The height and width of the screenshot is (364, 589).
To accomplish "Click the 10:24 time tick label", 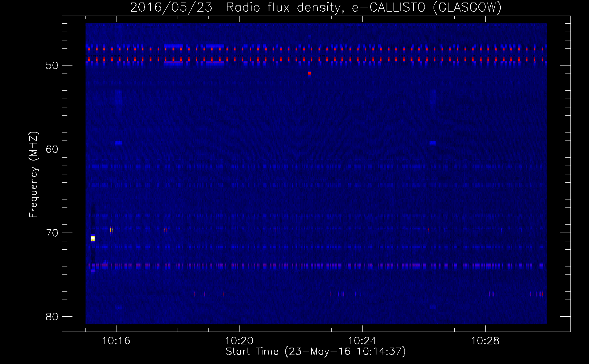I will point(362,341).
